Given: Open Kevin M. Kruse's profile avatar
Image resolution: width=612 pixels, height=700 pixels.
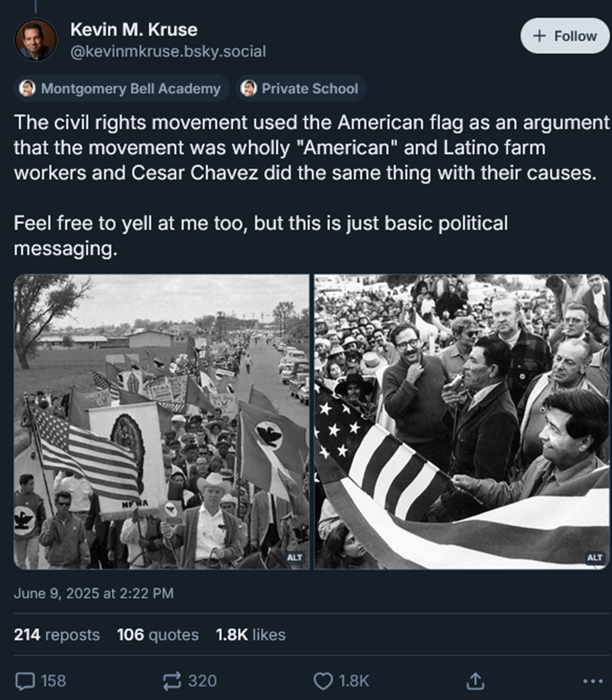Looking at the screenshot, I should [36, 40].
